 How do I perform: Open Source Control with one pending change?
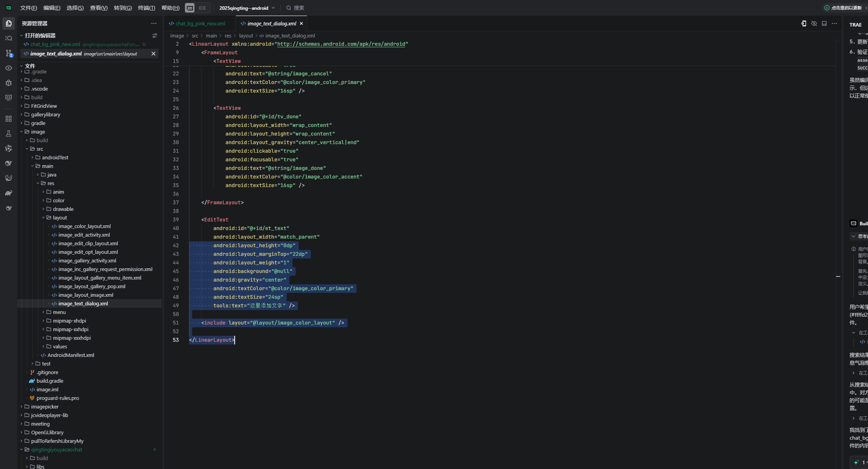[9, 53]
